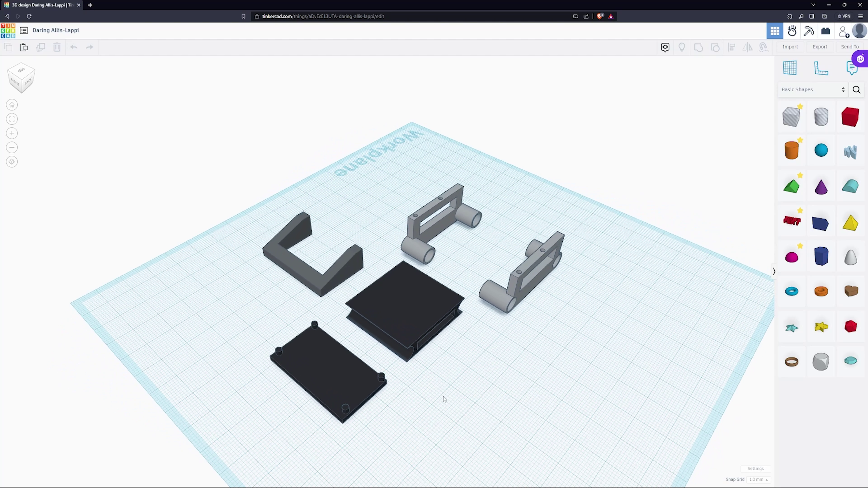The width and height of the screenshot is (868, 488).
Task: Click the Mirror tool icon
Action: (748, 47)
